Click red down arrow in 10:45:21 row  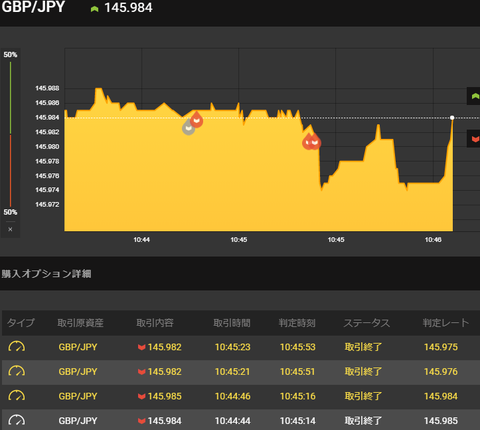(142, 372)
